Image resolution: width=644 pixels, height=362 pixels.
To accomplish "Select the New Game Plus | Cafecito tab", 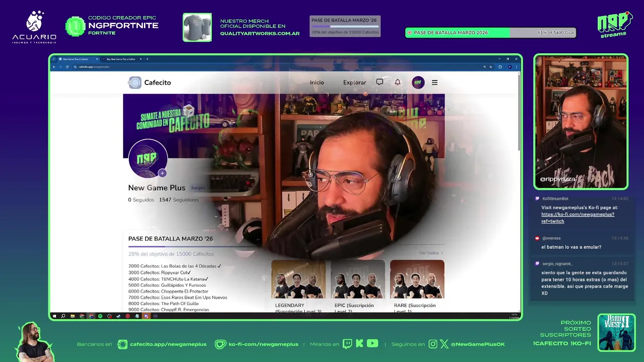I will click(78, 59).
